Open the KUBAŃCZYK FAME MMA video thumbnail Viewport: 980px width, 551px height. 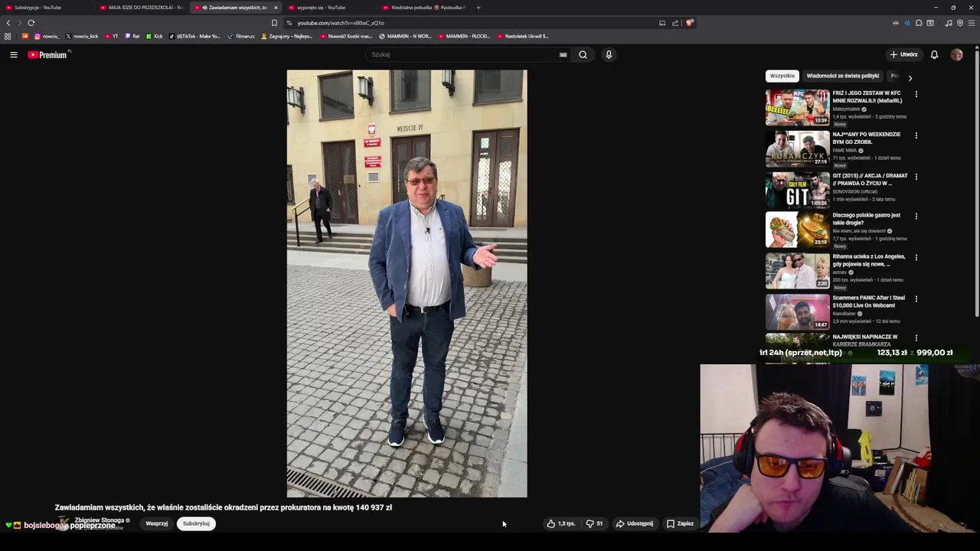pyautogui.click(x=797, y=148)
